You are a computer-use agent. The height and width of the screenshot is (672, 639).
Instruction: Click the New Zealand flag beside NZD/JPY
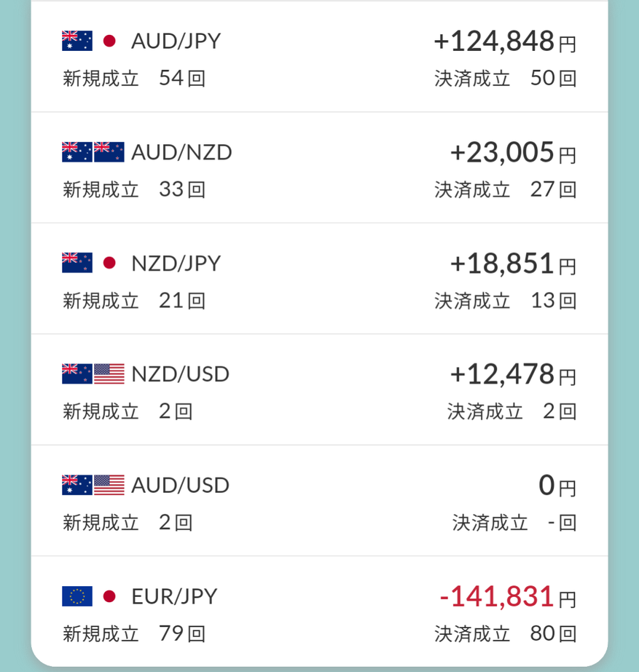coord(77,263)
